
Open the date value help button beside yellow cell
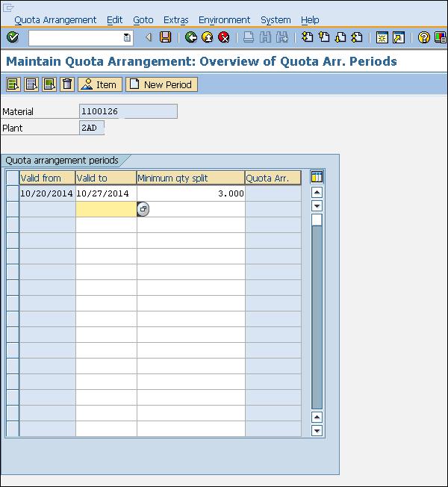pos(143,209)
